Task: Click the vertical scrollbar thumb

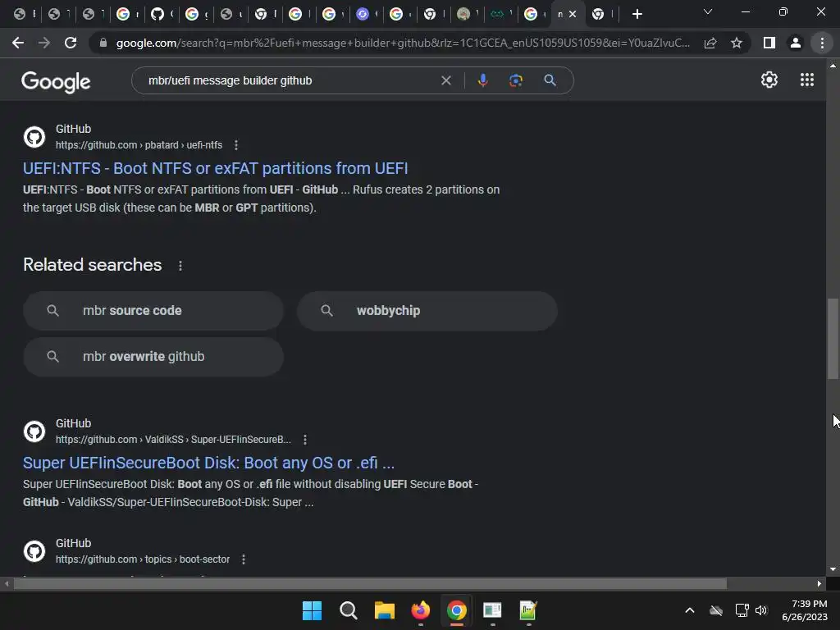Action: (x=833, y=339)
